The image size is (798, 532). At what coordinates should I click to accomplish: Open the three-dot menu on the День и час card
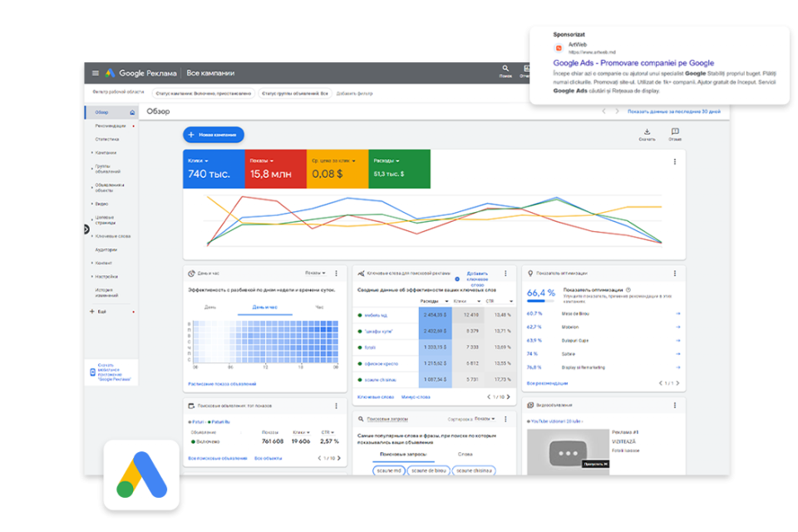pyautogui.click(x=336, y=273)
